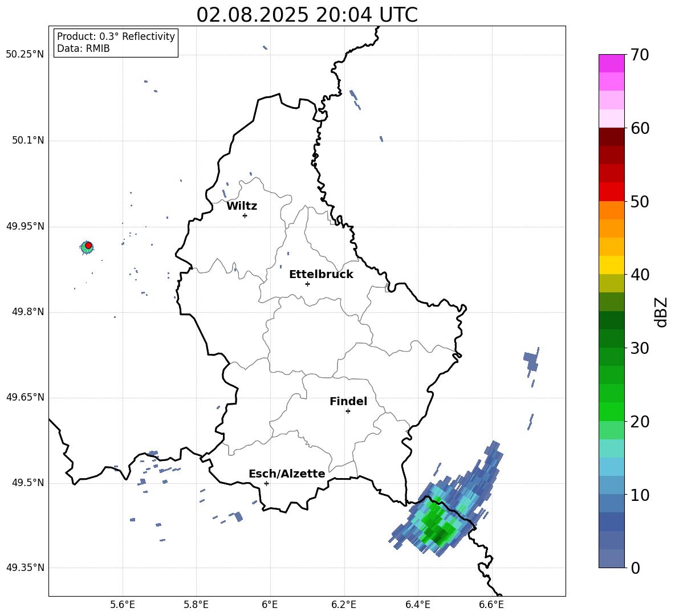Click the Esch/Alzette station cross marker
675x616 pixels.
pyautogui.click(x=266, y=483)
